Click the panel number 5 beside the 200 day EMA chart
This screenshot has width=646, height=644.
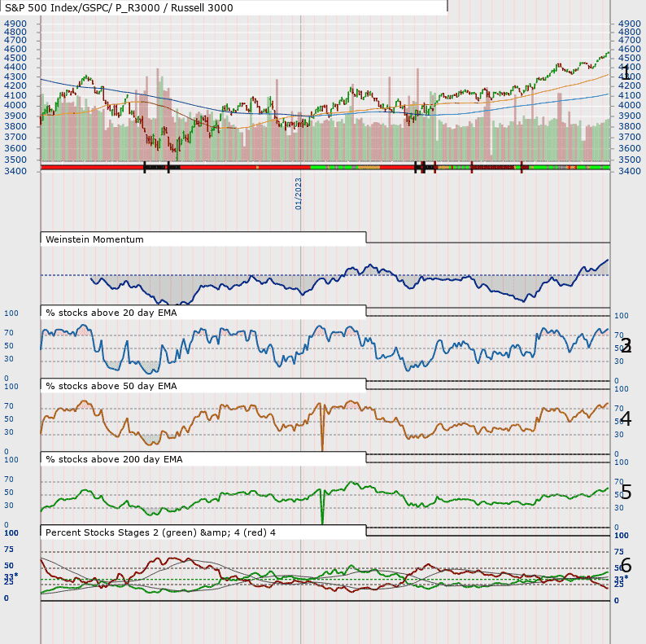pyautogui.click(x=626, y=492)
